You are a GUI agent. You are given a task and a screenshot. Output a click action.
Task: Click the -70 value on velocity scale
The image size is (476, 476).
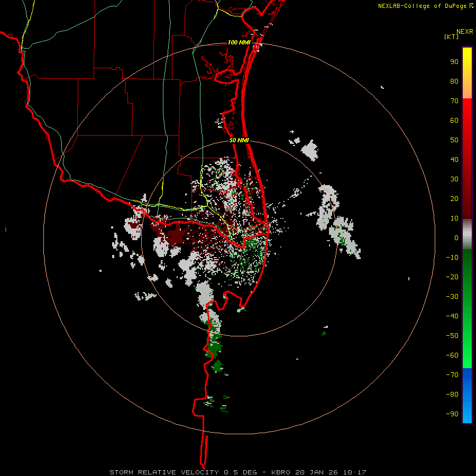click(x=452, y=375)
